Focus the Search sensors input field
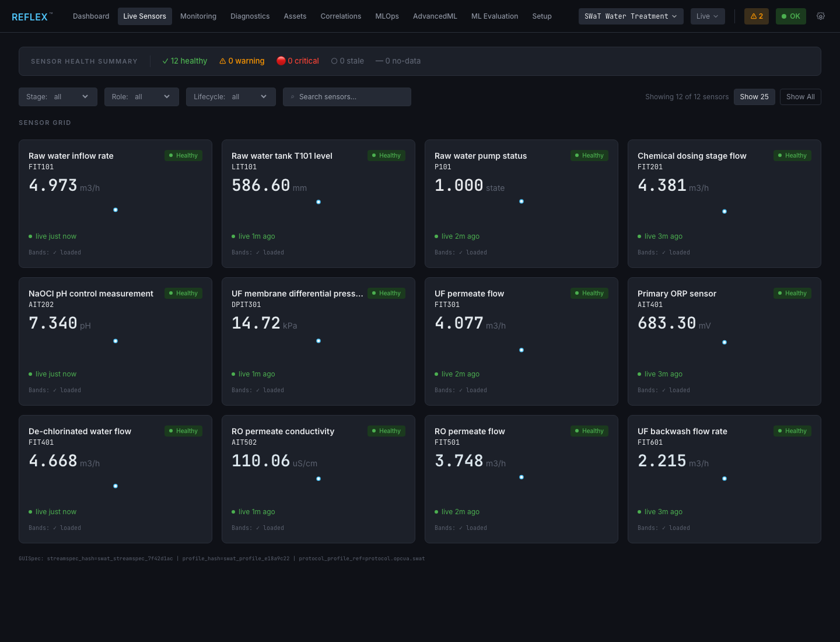The height and width of the screenshot is (642, 840). pyautogui.click(x=347, y=97)
